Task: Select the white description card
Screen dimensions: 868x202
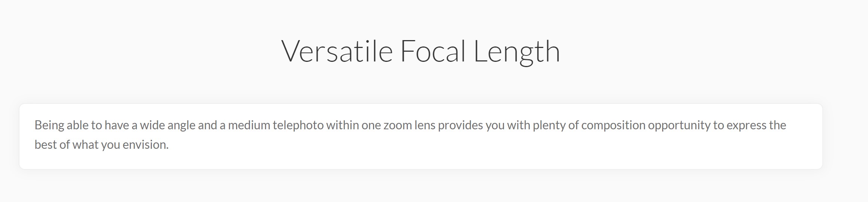Action: 421,136
